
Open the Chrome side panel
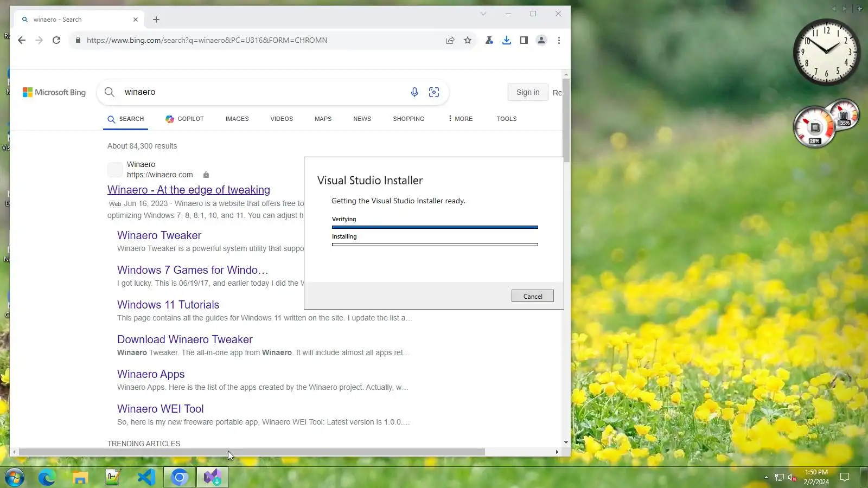tap(524, 40)
